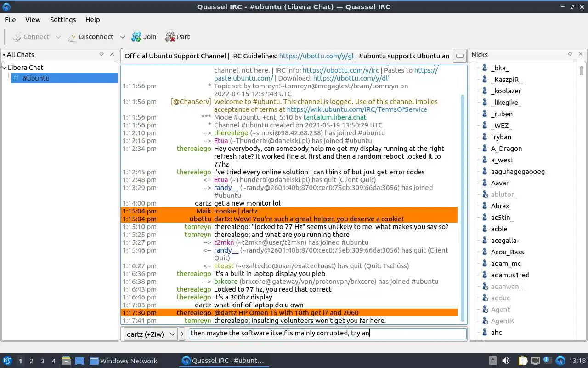The image size is (588, 368).
Task: Close the Nicks dock panel
Action: pos(581,54)
